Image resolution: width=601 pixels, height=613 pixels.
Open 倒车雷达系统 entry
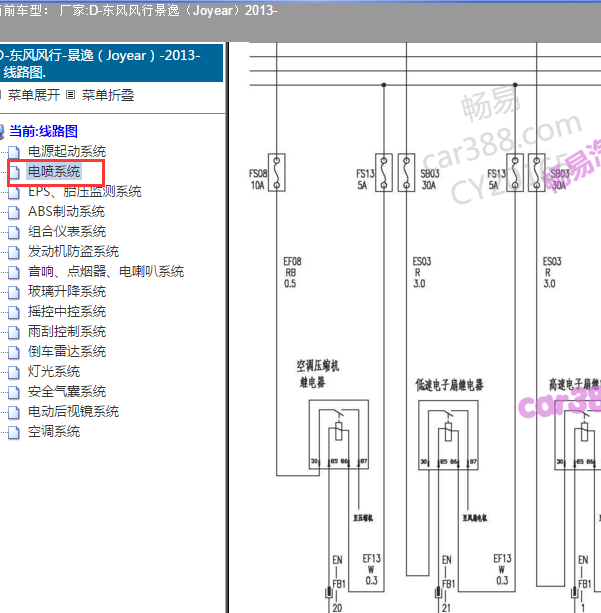point(67,351)
